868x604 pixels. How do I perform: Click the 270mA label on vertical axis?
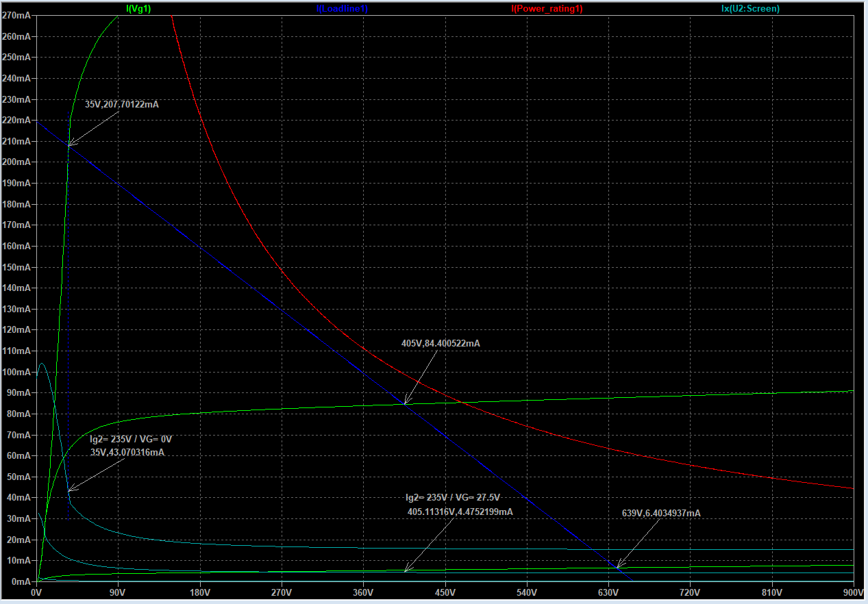(x=16, y=15)
